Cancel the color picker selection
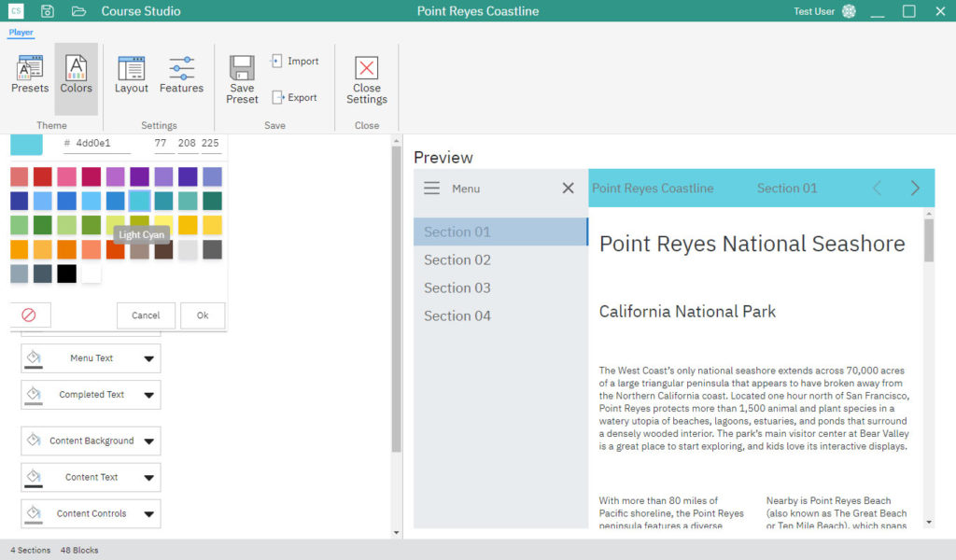Image resolution: width=956 pixels, height=560 pixels. tap(146, 315)
